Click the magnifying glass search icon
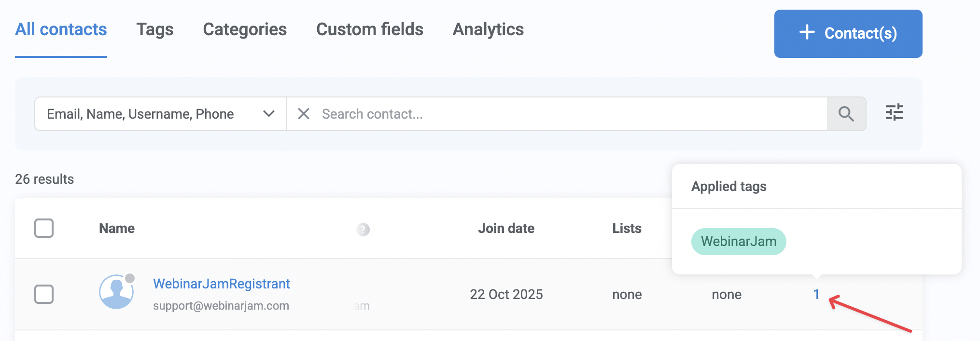980x341 pixels. 846,114
